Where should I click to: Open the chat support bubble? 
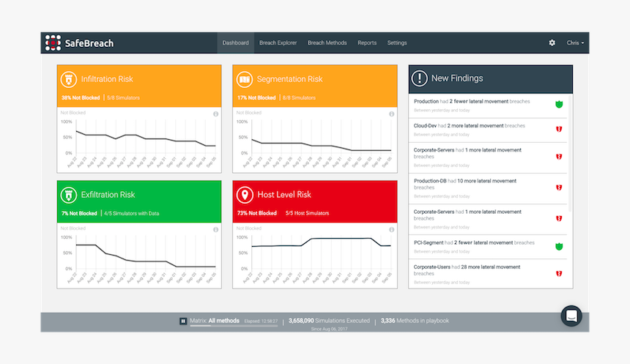point(571,316)
